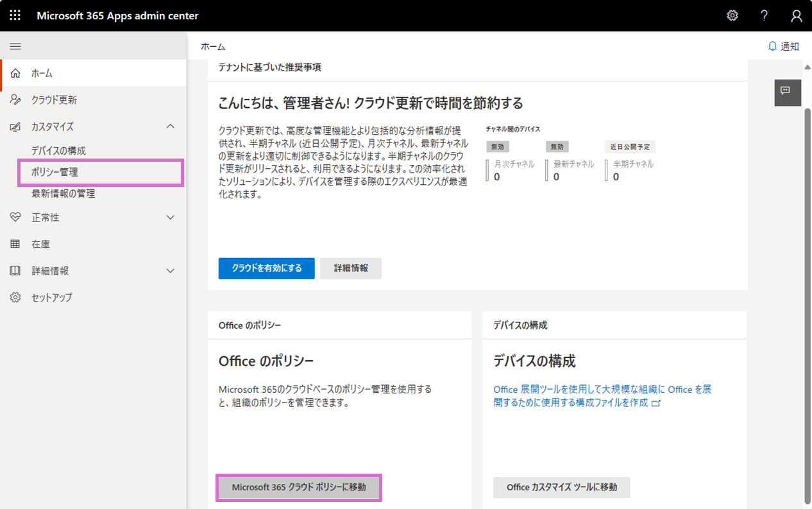Click the external link icon after 構成ファイルを作成
The image size is (812, 509).
[x=656, y=403]
